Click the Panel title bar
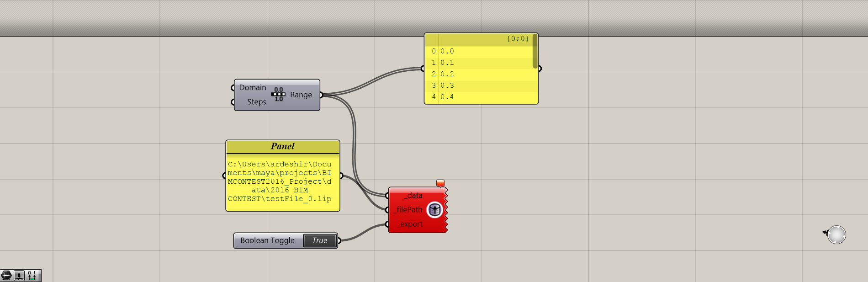Image resolution: width=868 pixels, height=282 pixels. coord(283,146)
